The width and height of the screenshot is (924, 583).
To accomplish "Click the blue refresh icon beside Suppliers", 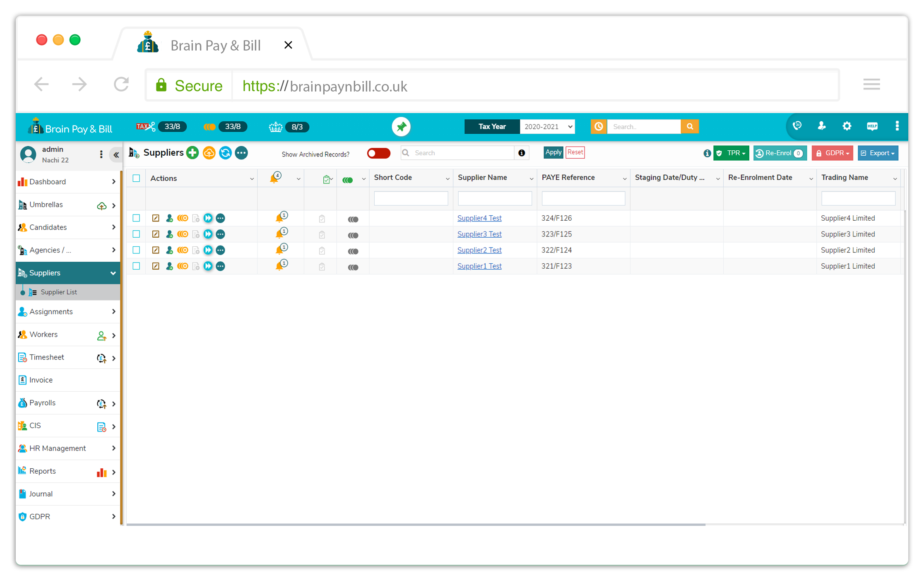I will pyautogui.click(x=225, y=153).
